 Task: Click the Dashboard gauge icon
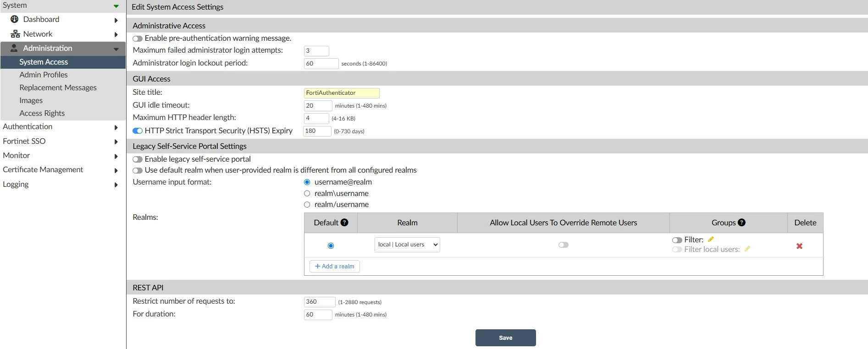point(15,19)
